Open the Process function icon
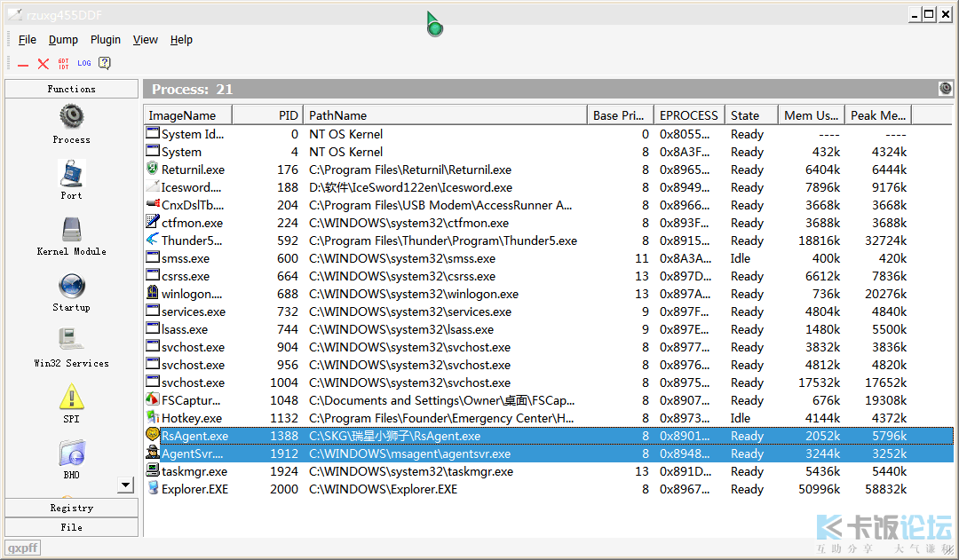Screen dimensions: 959x560 pyautogui.click(x=72, y=117)
